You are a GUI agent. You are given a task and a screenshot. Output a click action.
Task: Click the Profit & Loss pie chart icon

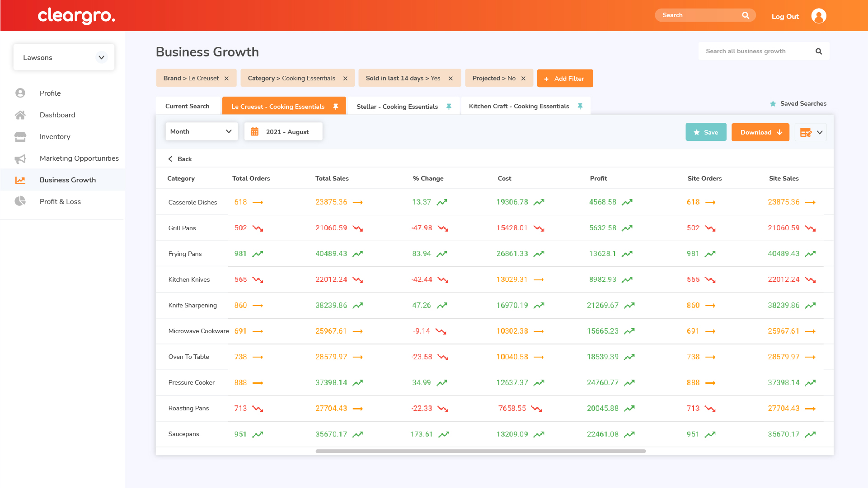click(x=20, y=201)
